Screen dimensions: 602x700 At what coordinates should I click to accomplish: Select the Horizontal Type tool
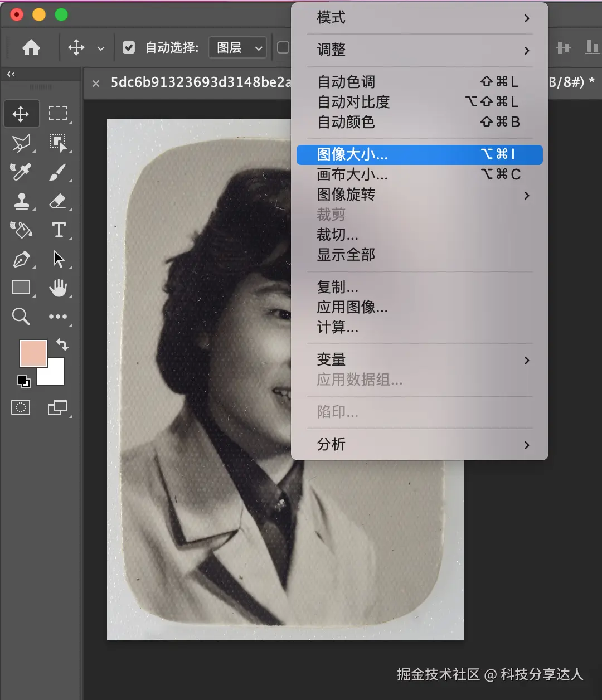[59, 230]
